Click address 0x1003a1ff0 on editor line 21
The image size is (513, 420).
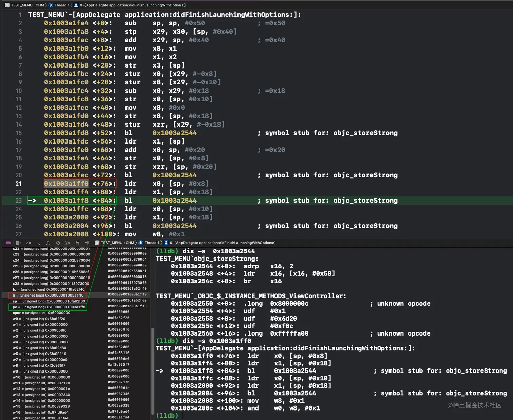click(x=66, y=184)
